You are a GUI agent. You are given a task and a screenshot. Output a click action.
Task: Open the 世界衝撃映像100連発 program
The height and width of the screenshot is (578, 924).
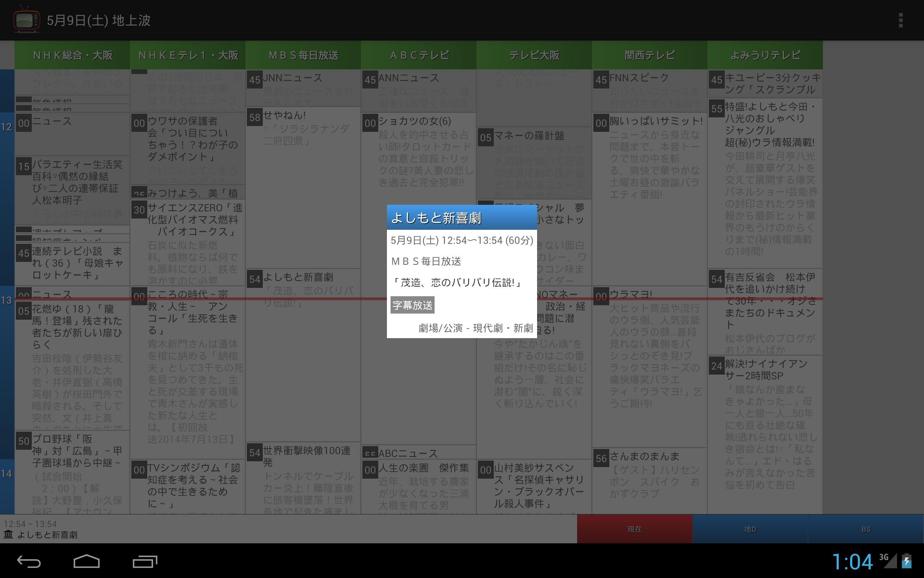coord(303,478)
